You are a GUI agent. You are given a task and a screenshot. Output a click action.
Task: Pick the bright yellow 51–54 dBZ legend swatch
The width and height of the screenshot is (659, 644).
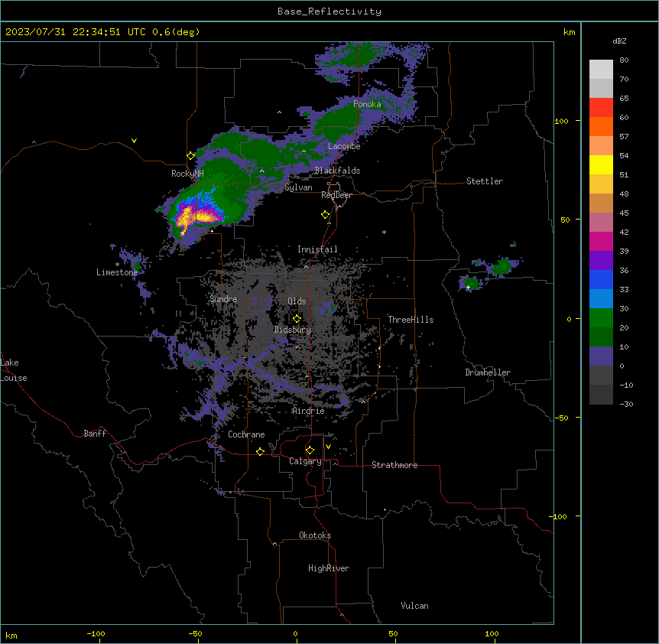(601, 165)
